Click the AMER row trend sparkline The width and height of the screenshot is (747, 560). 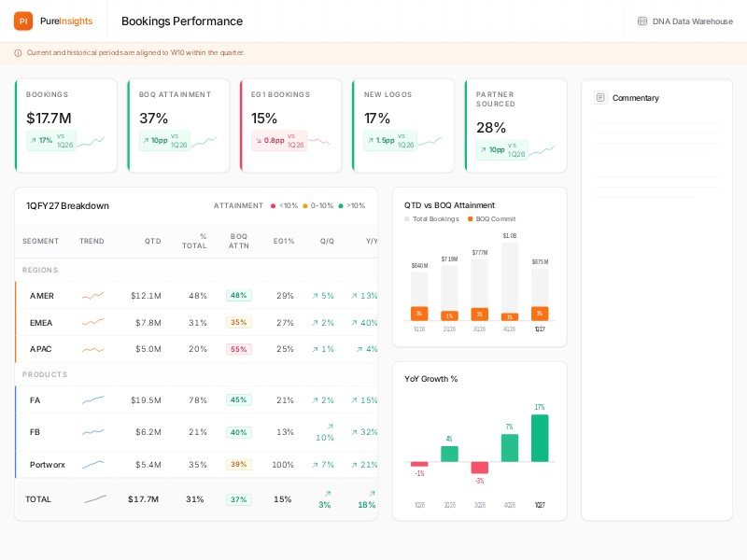(92, 296)
